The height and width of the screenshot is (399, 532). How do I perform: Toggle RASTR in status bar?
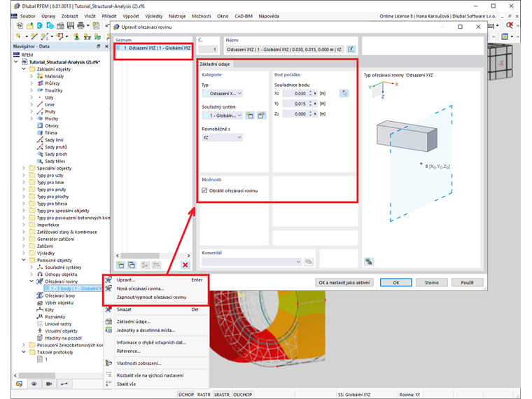[x=204, y=395]
